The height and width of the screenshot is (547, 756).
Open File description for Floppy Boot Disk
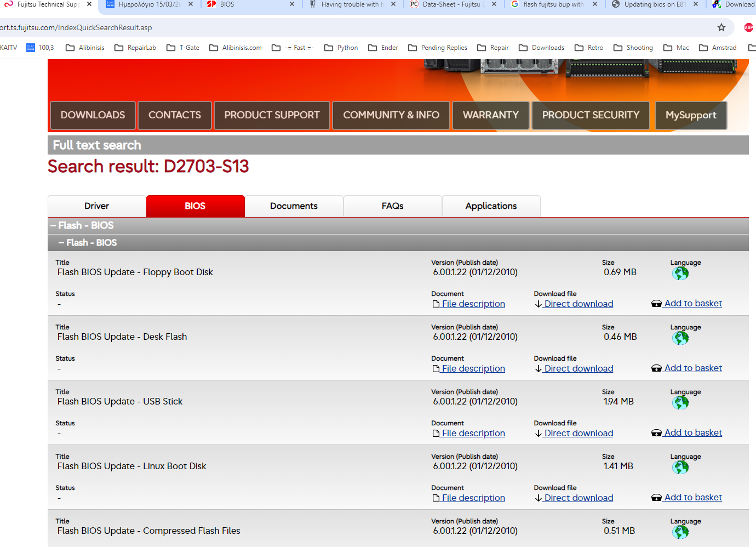click(x=469, y=304)
